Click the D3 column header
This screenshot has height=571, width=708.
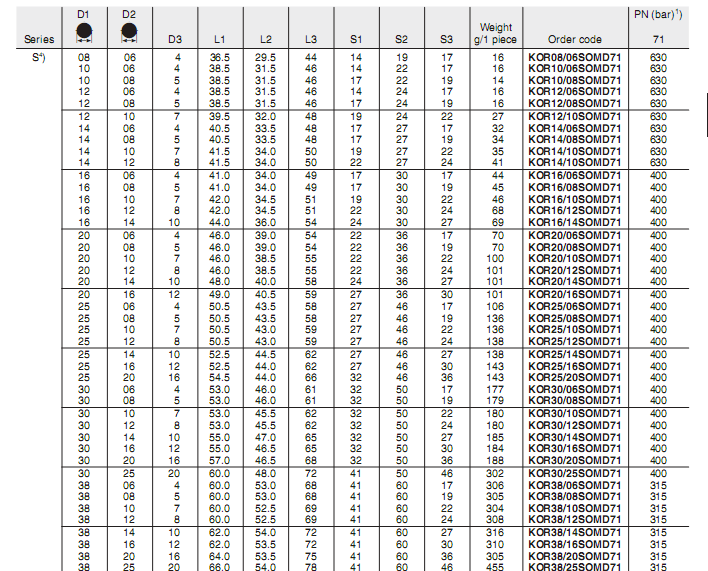(175, 40)
